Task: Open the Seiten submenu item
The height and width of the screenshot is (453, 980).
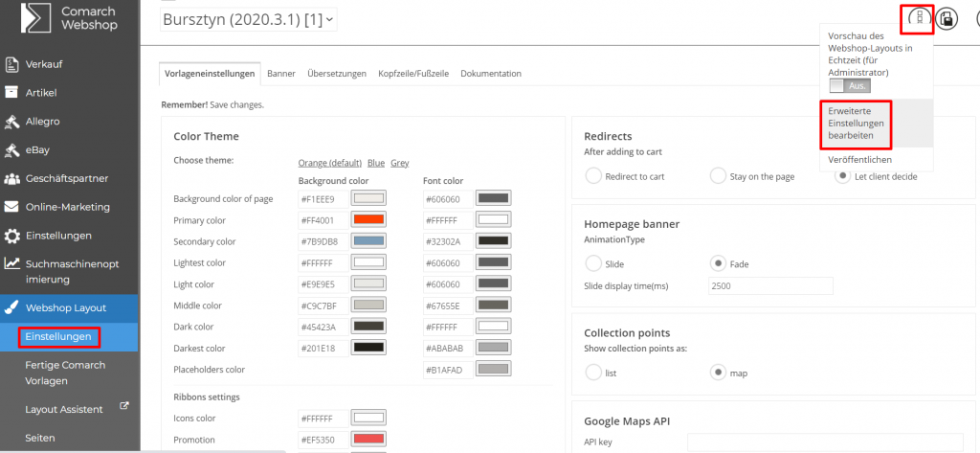Action: tap(40, 438)
